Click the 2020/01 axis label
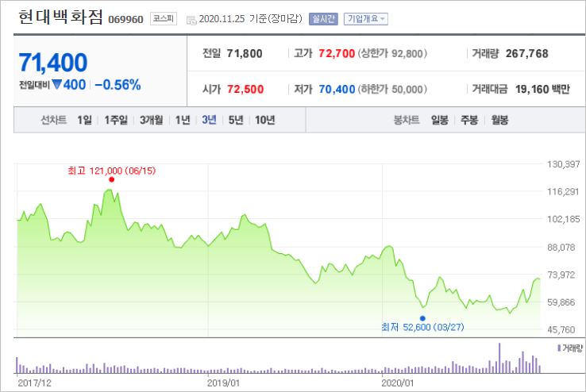The width and height of the screenshot is (586, 392). (x=398, y=383)
